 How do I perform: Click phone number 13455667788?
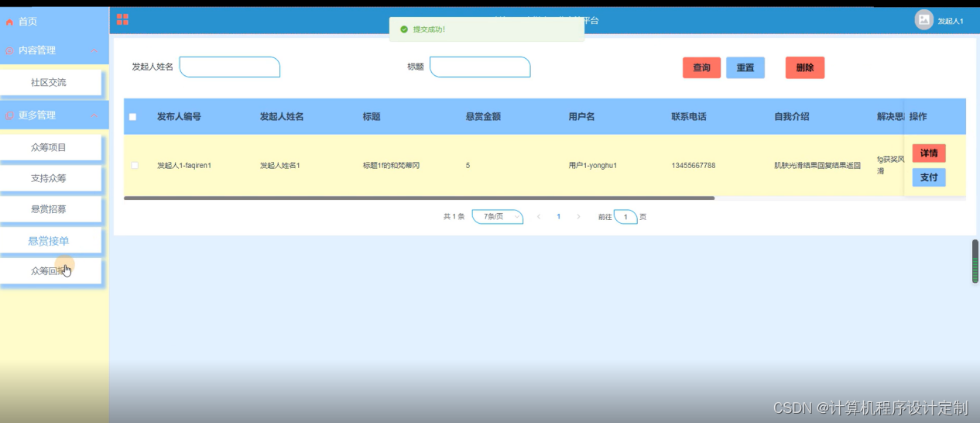tap(694, 166)
